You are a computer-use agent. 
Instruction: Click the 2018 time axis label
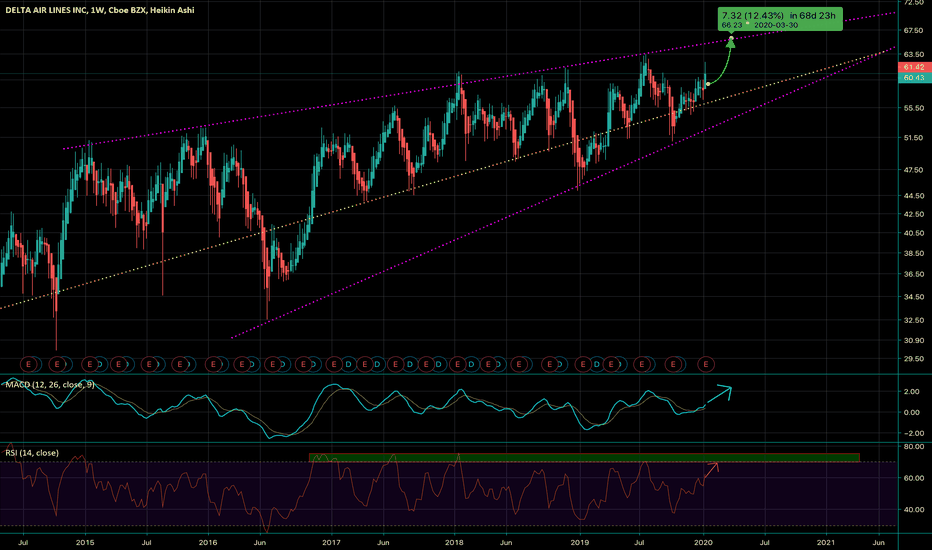(x=454, y=542)
